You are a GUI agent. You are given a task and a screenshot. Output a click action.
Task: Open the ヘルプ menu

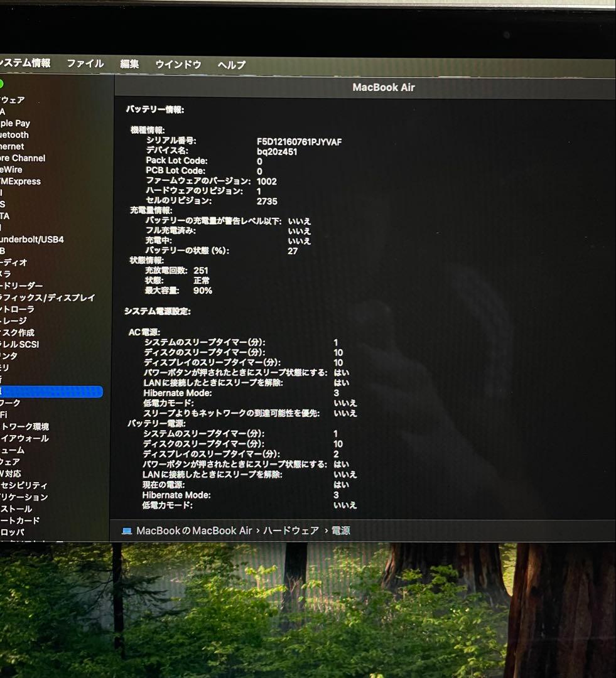click(x=232, y=65)
